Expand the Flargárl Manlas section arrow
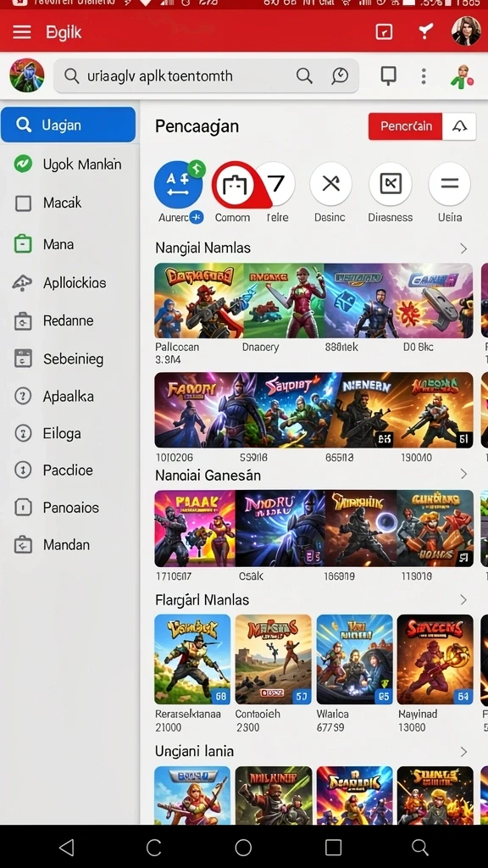 point(463,600)
